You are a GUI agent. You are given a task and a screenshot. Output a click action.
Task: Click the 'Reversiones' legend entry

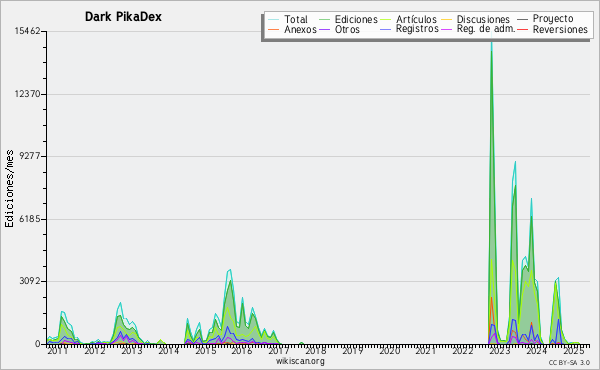click(x=560, y=29)
